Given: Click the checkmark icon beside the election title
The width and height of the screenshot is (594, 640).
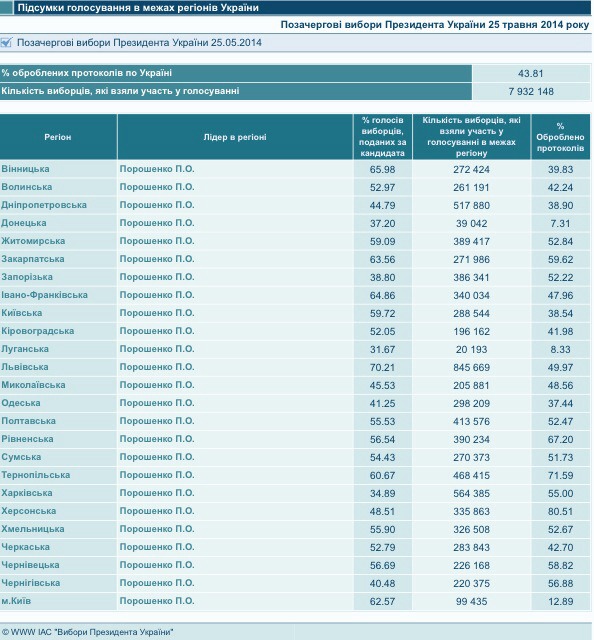Looking at the screenshot, I should (6, 42).
